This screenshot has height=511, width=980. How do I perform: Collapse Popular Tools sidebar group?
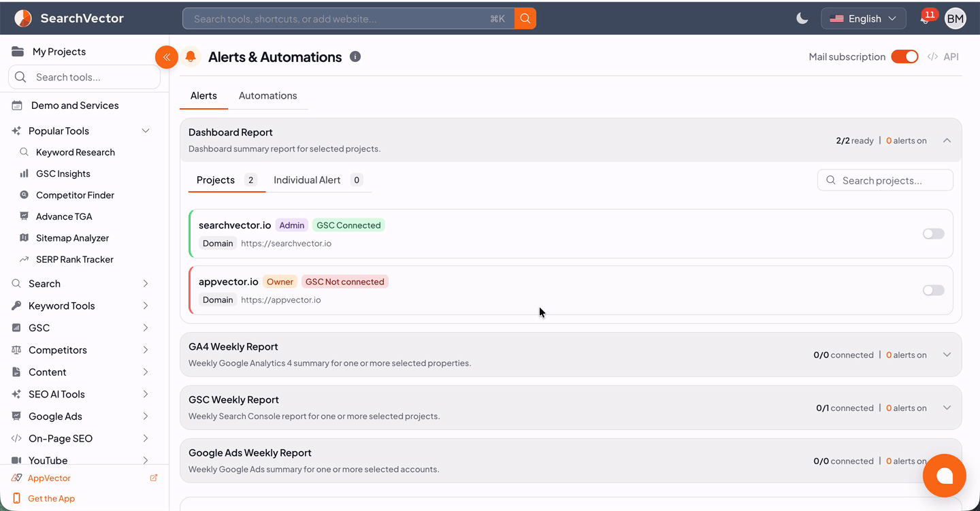coord(145,131)
